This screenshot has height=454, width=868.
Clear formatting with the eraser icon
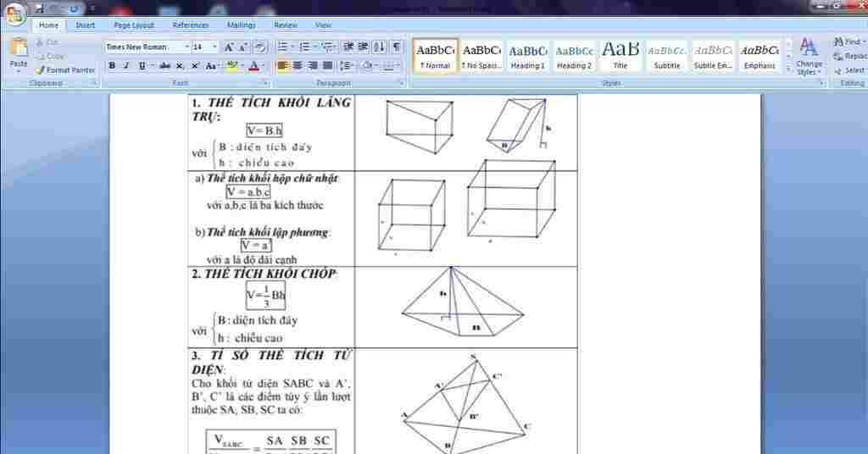(x=259, y=47)
